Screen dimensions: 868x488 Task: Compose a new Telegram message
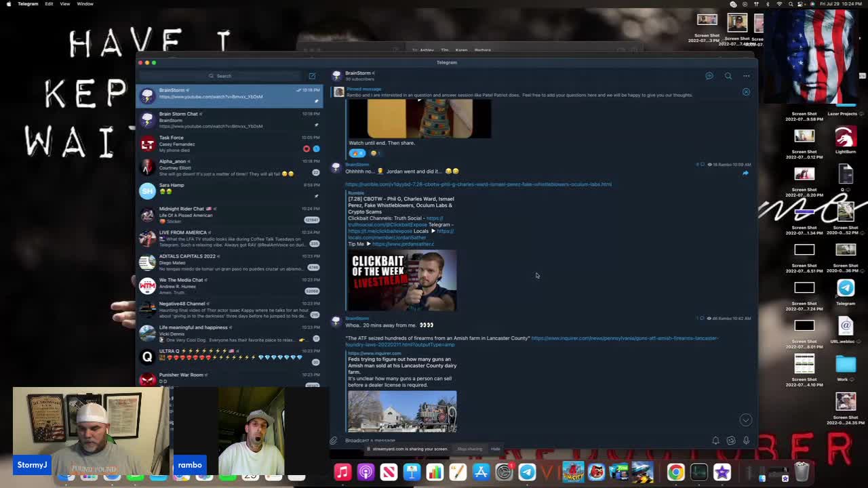(312, 76)
